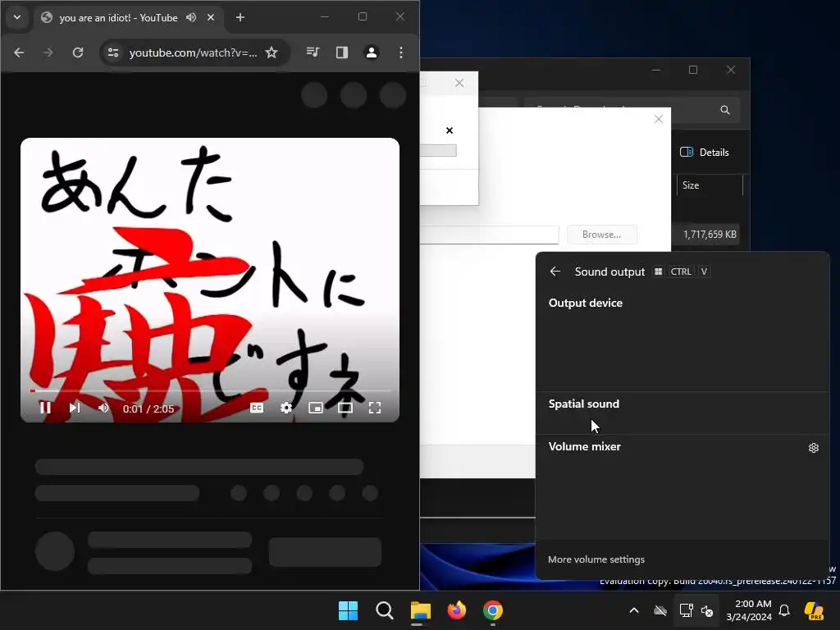Open notifications bell
Screen dimensions: 840x630
pos(784,610)
